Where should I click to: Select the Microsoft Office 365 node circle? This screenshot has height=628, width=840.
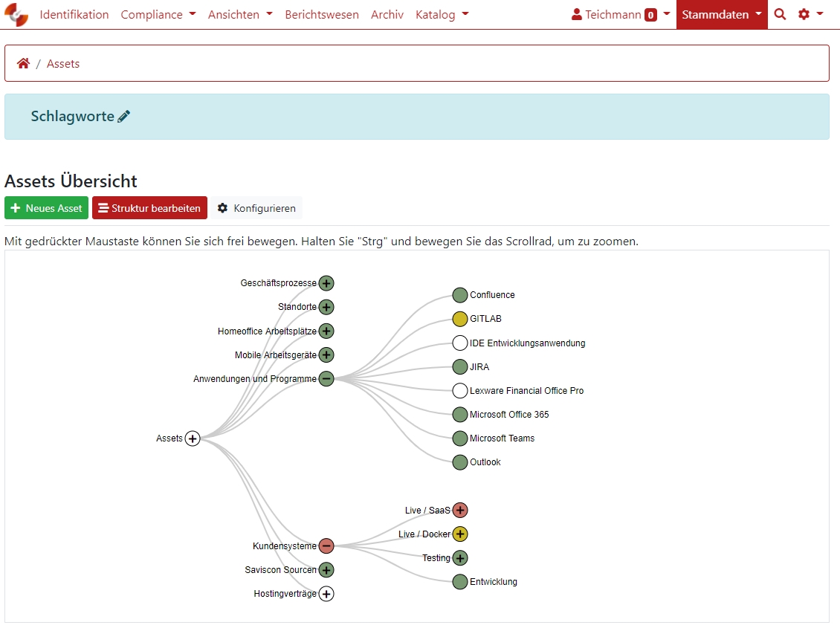tap(460, 415)
